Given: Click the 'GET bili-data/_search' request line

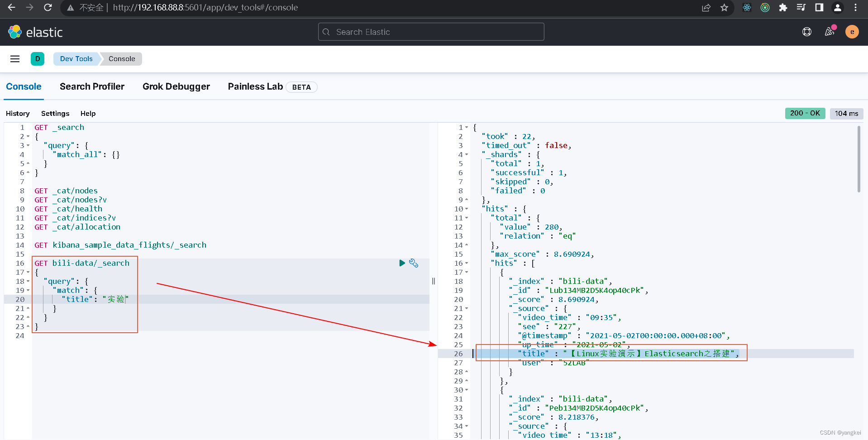Looking at the screenshot, I should 82,263.
